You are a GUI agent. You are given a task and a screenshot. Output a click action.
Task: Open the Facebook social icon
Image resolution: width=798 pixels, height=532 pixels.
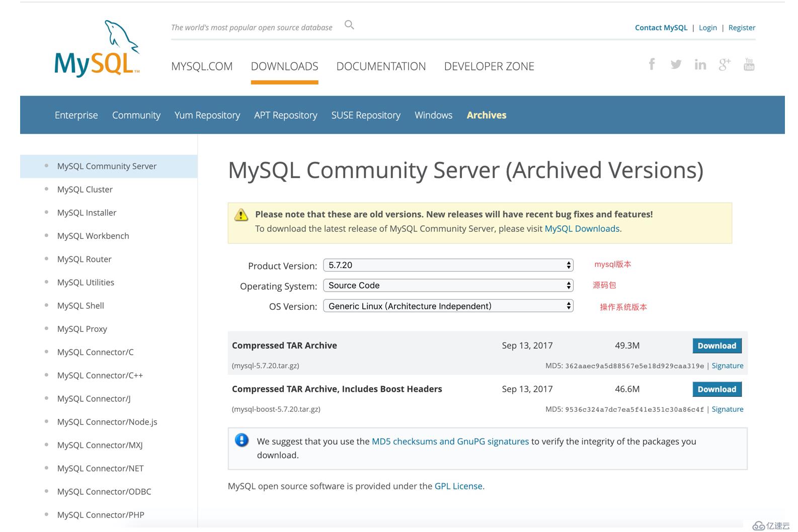(x=652, y=64)
